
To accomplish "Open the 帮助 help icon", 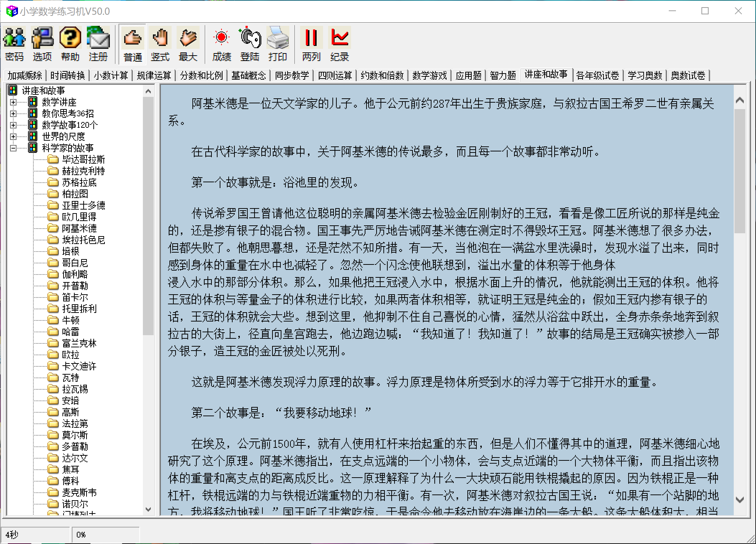I will [70, 44].
